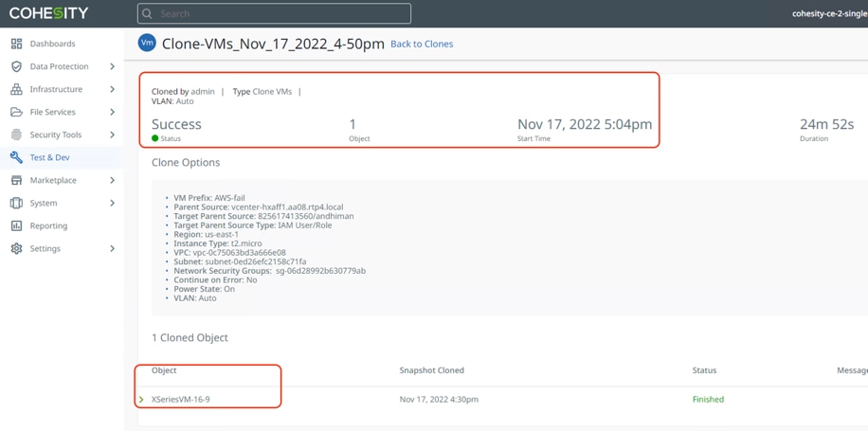
Task: Expand System submenu chevron
Action: (113, 203)
